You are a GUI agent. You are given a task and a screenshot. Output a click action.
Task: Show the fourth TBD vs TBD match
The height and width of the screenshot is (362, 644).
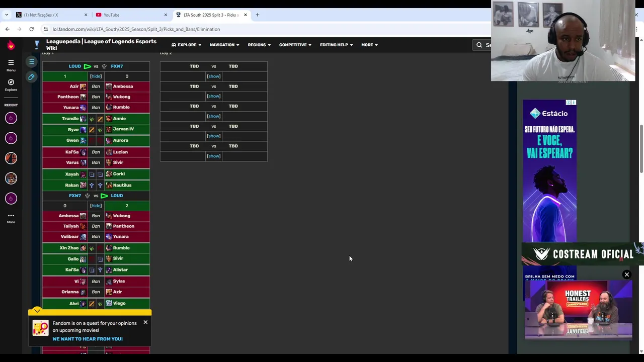(x=213, y=136)
